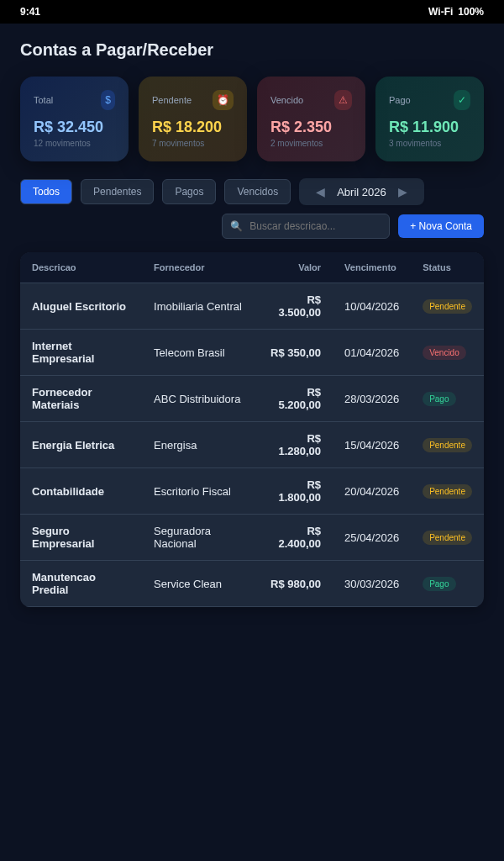Sort by the Vencimento column header
This screenshot has width=504, height=861.
tap(370, 267)
